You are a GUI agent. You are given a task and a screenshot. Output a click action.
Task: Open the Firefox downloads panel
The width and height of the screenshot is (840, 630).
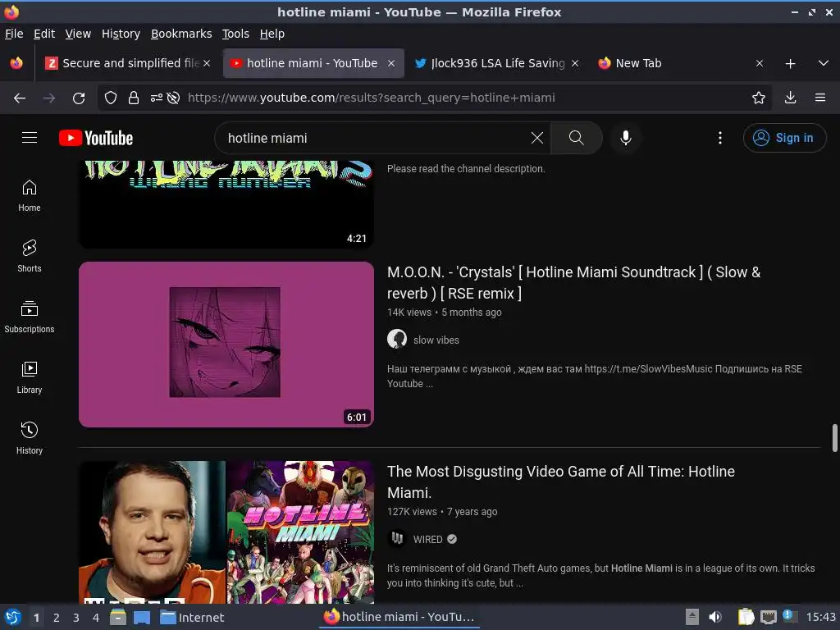coord(790,98)
